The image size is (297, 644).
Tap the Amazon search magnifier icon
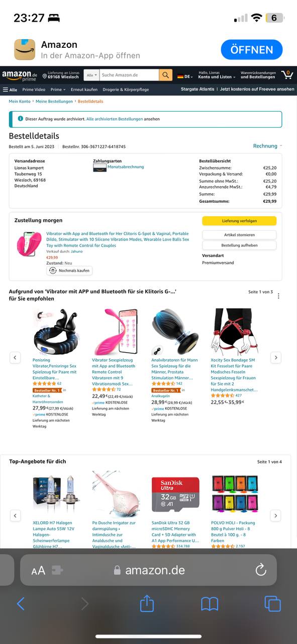tap(165, 75)
